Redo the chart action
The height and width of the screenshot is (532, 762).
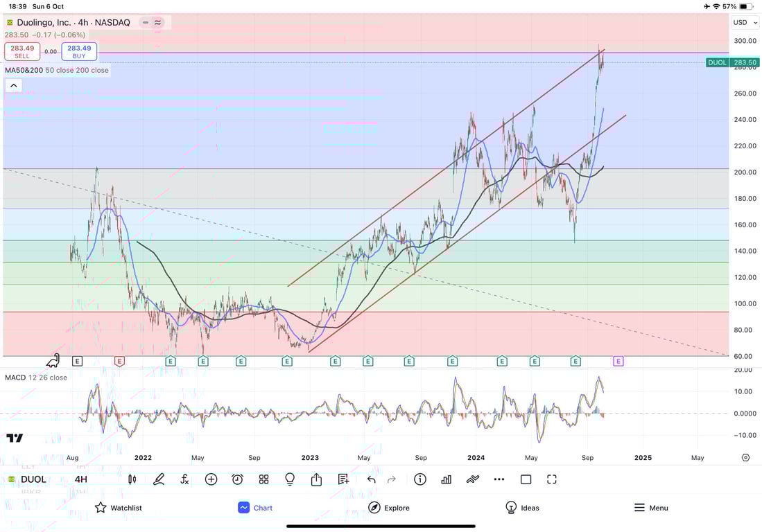(392, 479)
